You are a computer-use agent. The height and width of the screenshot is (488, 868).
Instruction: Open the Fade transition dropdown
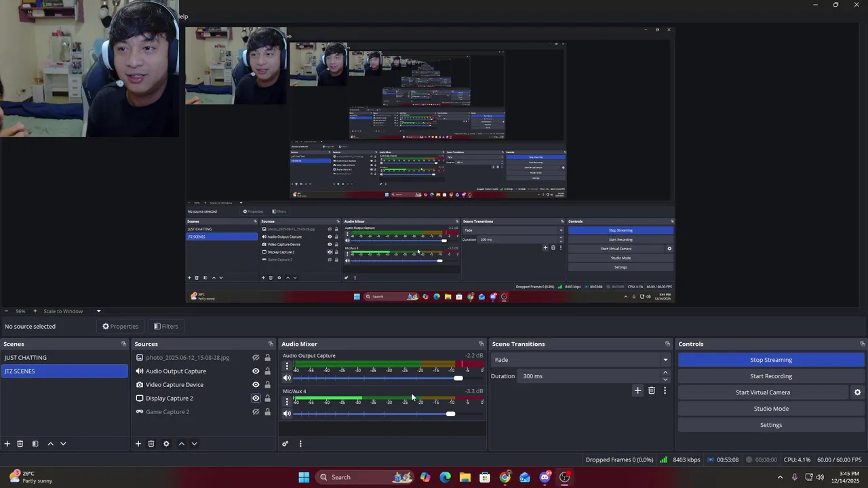click(x=580, y=360)
